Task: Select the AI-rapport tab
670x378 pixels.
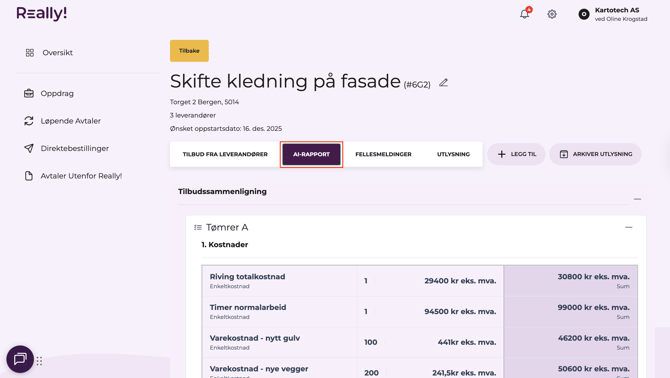Action: (311, 154)
